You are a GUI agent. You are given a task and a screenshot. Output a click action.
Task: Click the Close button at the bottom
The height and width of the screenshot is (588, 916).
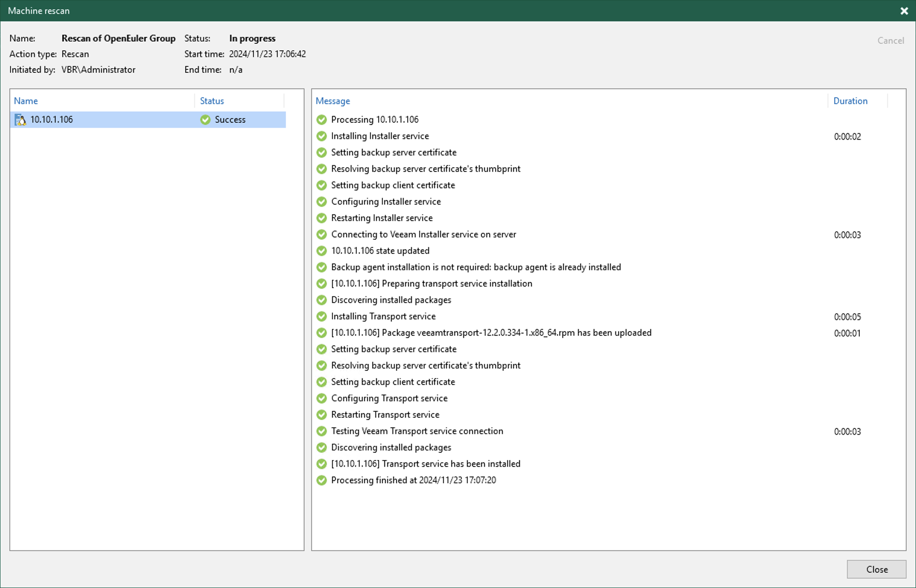pyautogui.click(x=876, y=569)
